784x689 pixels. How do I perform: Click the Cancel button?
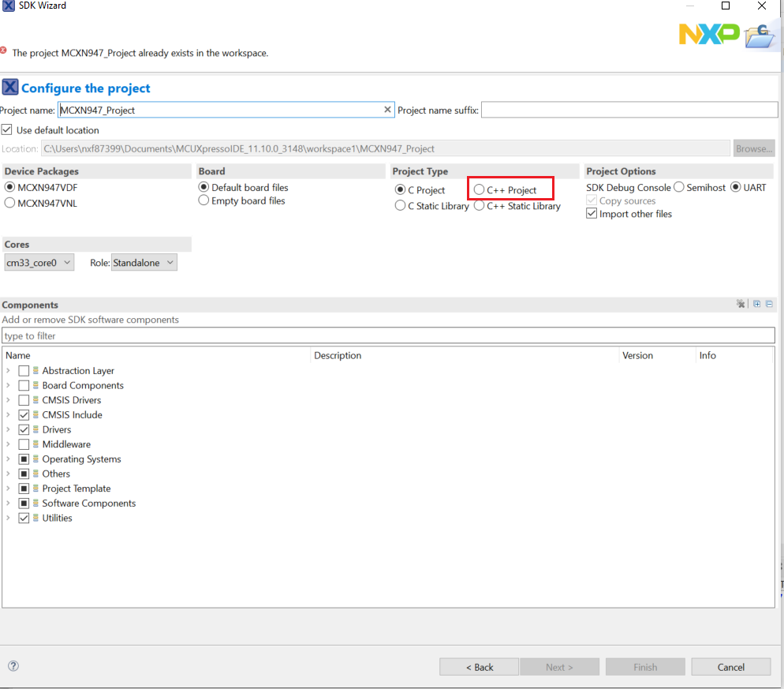(730, 667)
